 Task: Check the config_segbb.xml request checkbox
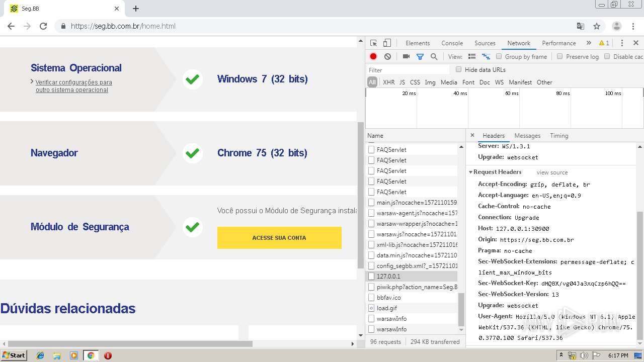click(371, 265)
